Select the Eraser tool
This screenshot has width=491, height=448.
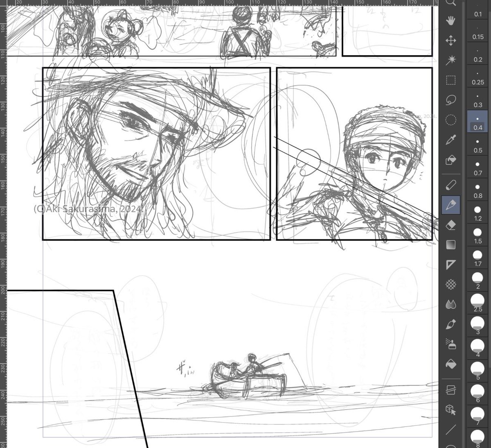(450, 225)
